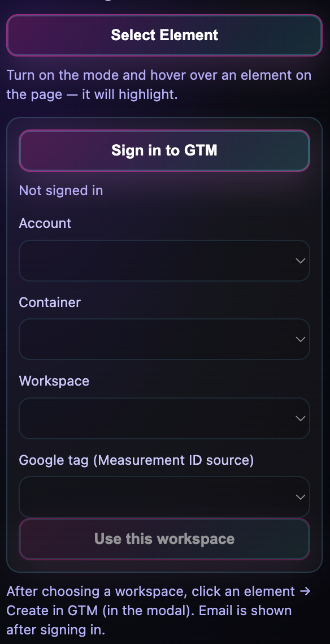Open the Container selector
This screenshot has width=330, height=644.
point(164,339)
